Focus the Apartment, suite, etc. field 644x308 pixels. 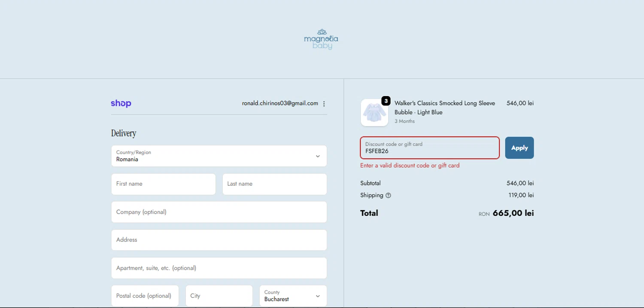[x=219, y=268]
